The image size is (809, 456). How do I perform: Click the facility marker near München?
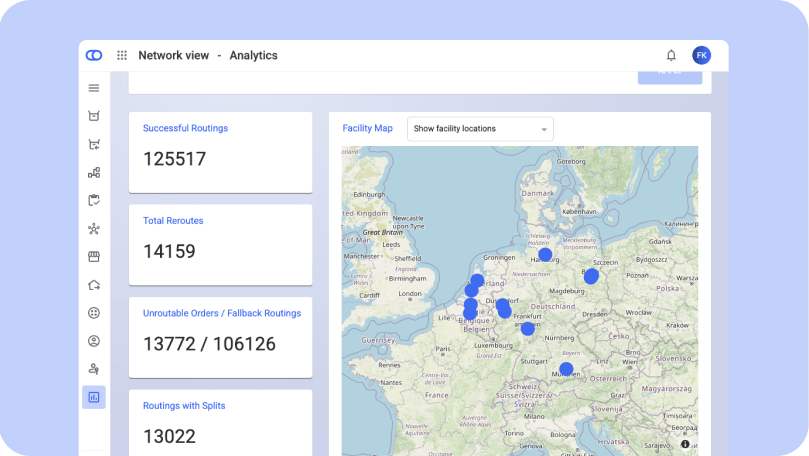point(566,369)
